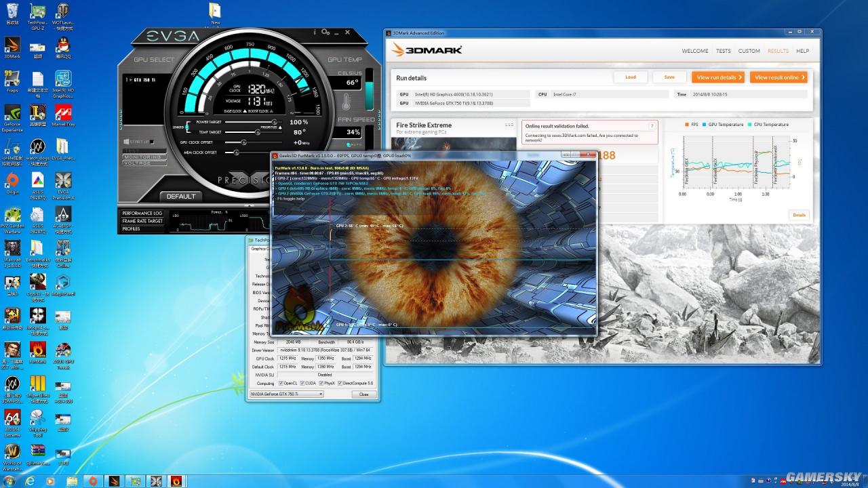Click View run details in 3DMark
Screen dimensions: 868x488
718,77
